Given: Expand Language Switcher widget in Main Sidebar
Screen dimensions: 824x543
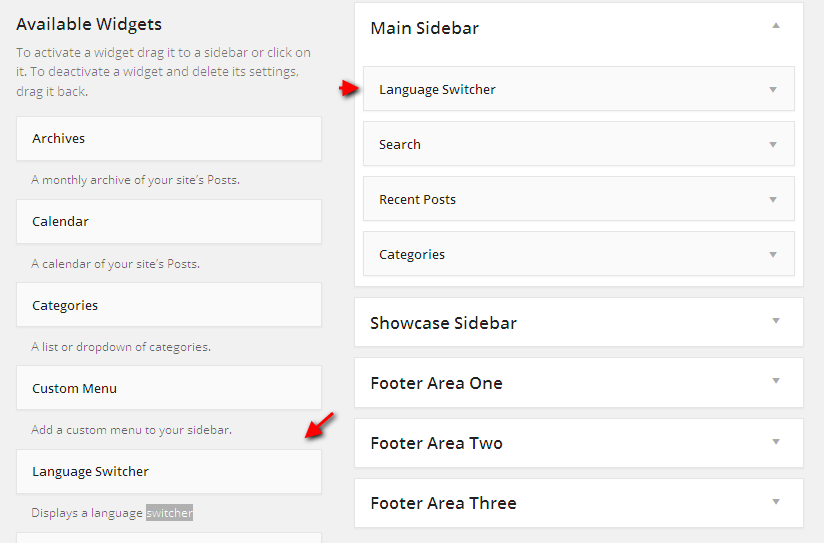Looking at the screenshot, I should pos(773,89).
